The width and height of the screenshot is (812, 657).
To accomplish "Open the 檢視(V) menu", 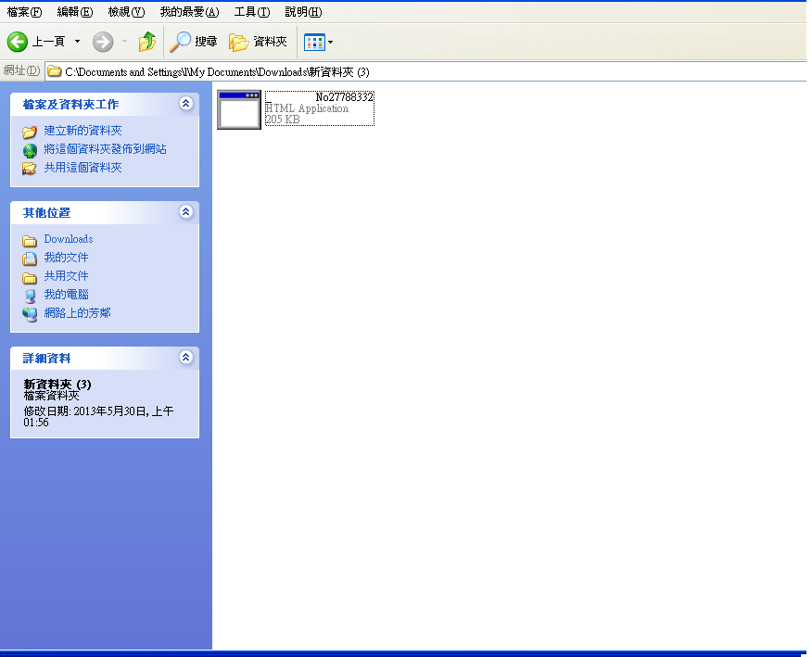I will [126, 11].
